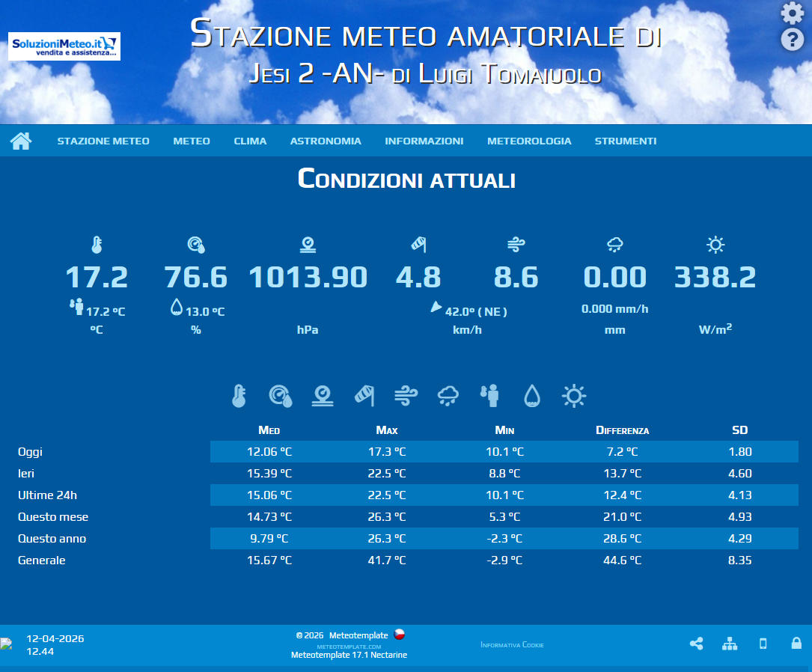This screenshot has height=672, width=812.
Task: Open the STAZIONE METEO menu
Action: (x=103, y=141)
